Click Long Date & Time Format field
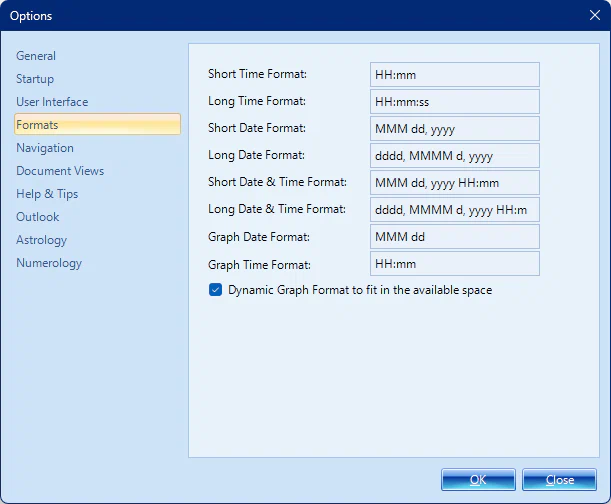The width and height of the screenshot is (611, 504). pos(454,210)
